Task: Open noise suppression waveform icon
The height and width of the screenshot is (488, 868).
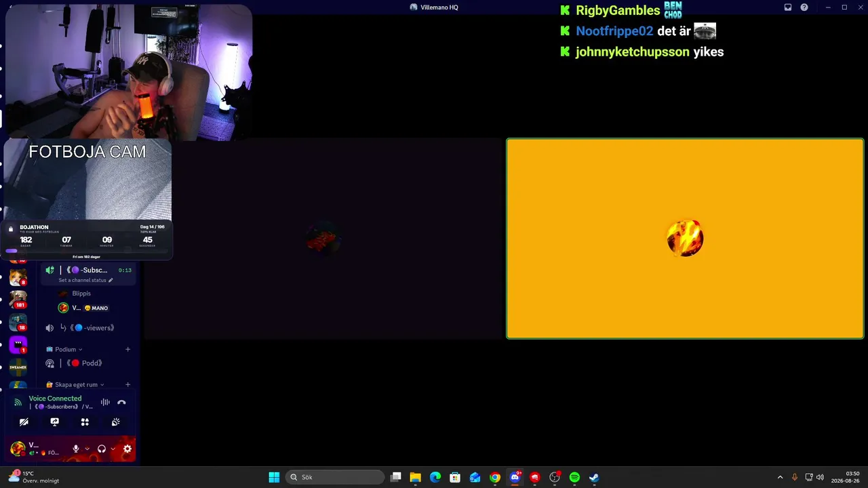Action: (x=105, y=403)
